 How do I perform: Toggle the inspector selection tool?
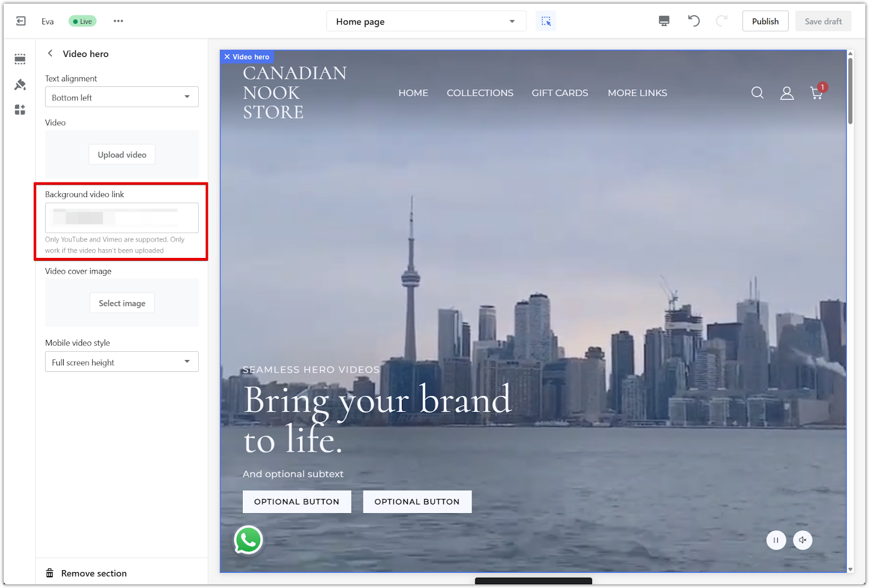(546, 21)
